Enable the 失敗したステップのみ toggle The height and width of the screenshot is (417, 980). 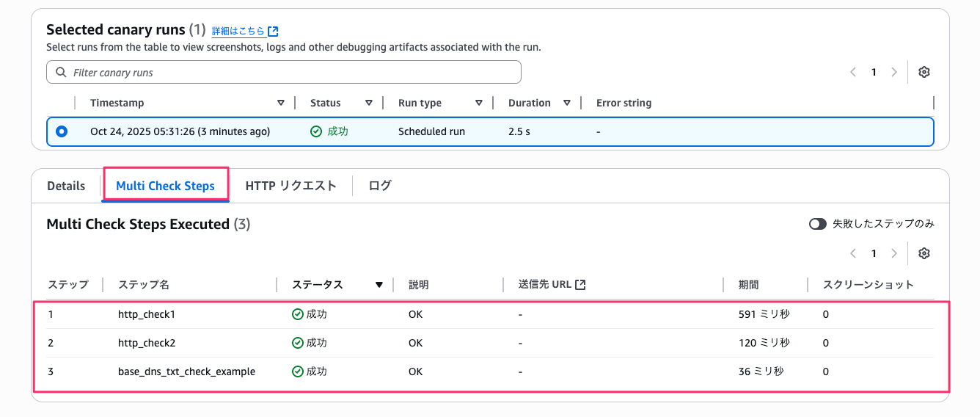pyautogui.click(x=817, y=224)
